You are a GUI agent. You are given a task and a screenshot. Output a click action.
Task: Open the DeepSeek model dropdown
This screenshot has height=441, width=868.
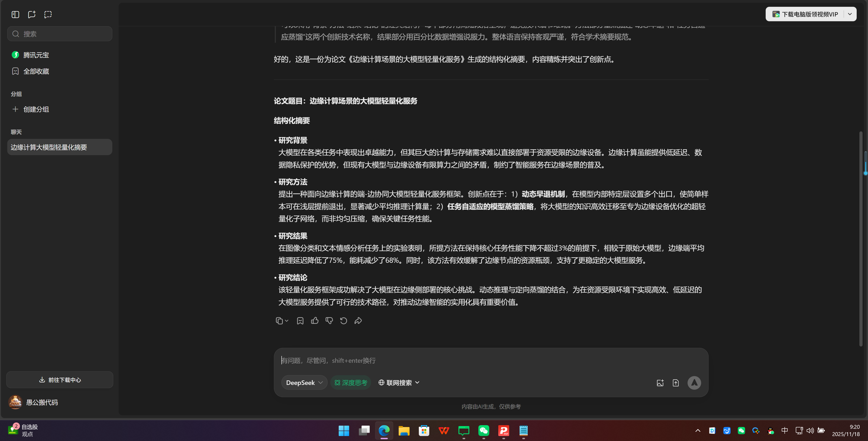coord(304,382)
